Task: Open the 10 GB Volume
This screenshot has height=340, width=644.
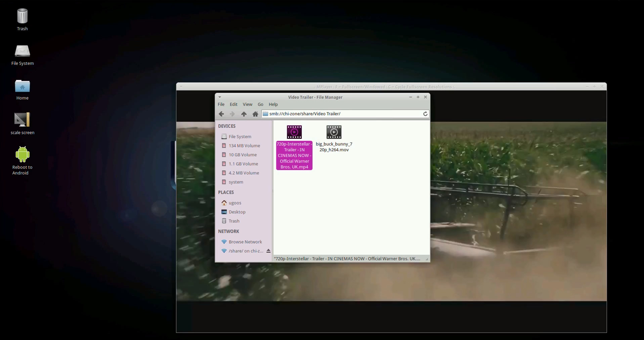Action: (243, 155)
